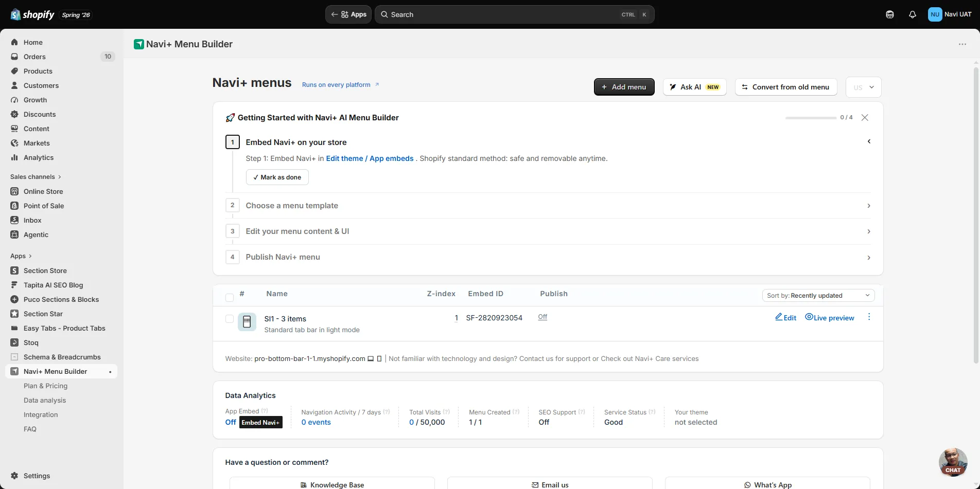Click the Easy Tabs app icon
Screen dimensions: 980x489
[14, 328]
